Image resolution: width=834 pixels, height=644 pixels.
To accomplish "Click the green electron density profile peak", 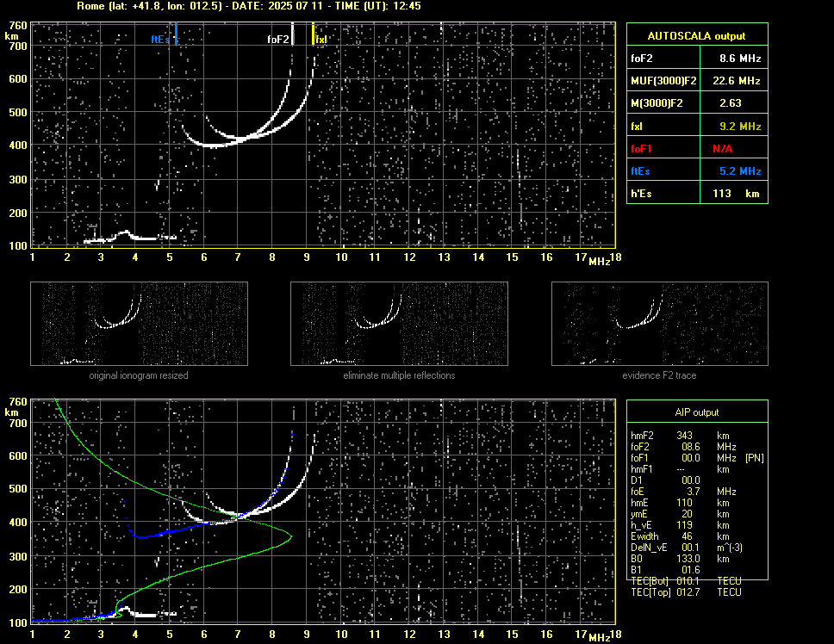I will pos(290,537).
